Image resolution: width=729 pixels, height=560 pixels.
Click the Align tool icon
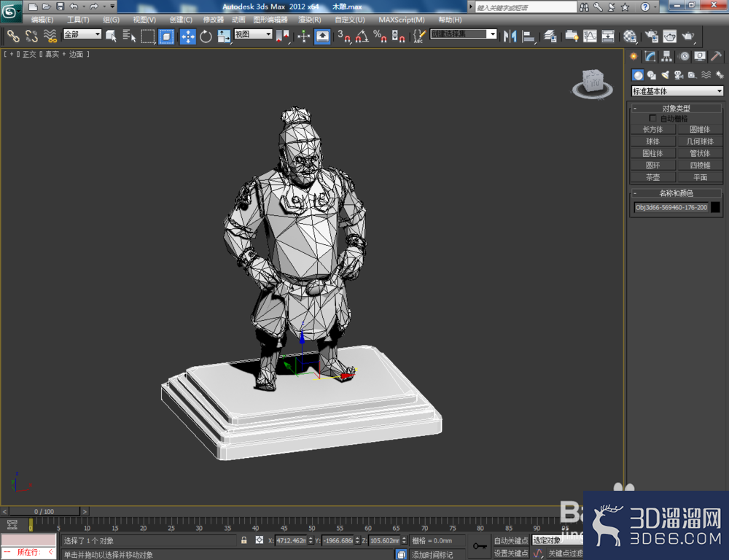pos(528,36)
